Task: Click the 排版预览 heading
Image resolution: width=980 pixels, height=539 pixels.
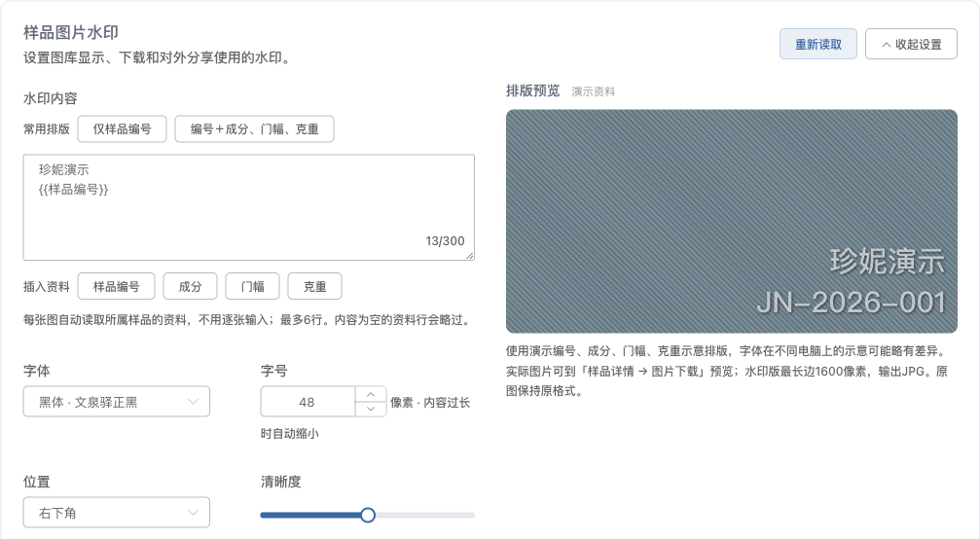Action: [532, 91]
